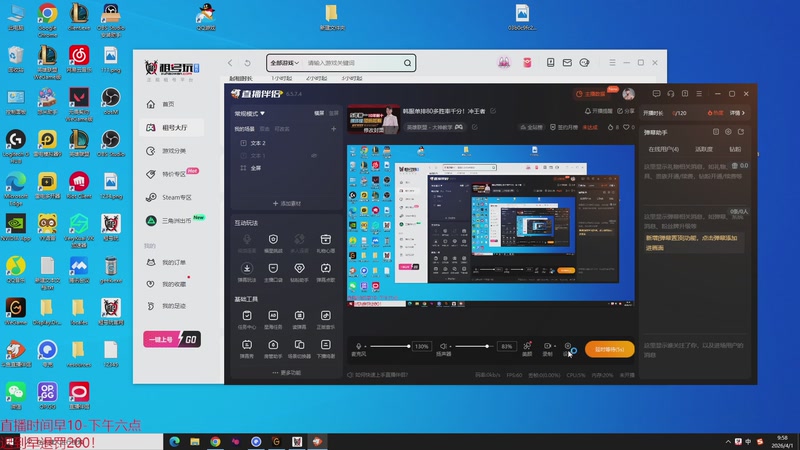Open the 钻粉助手 diamond icon
The height and width of the screenshot is (450, 800).
click(299, 268)
